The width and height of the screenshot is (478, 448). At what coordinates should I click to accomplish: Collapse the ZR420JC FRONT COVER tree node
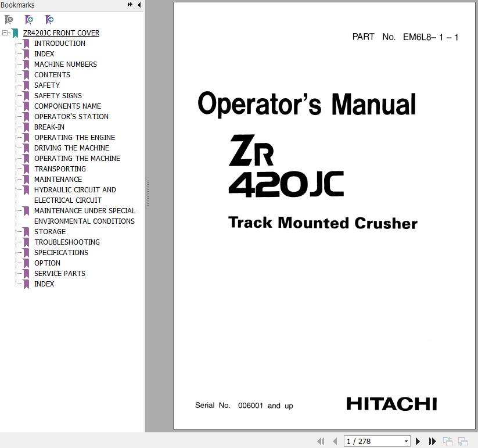coord(5,33)
